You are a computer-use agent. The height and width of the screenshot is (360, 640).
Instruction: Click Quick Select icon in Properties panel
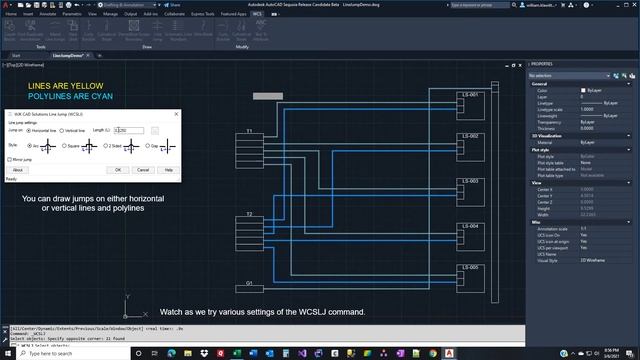632,76
